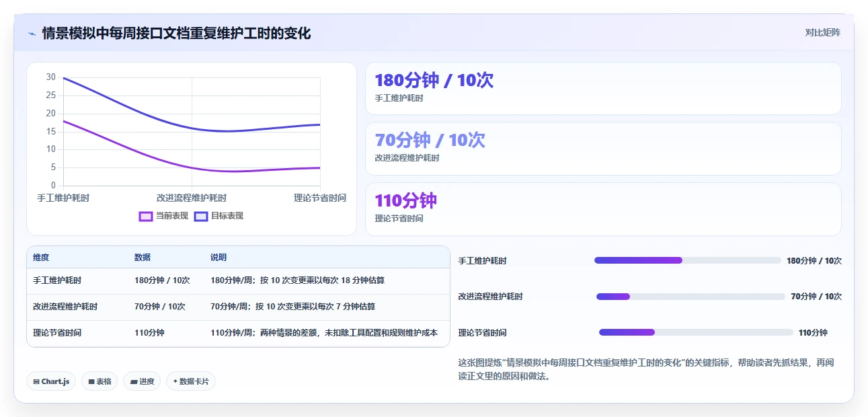This screenshot has width=868, height=417.
Task: Click y-axis value 30 on chart
Action: 51,77
